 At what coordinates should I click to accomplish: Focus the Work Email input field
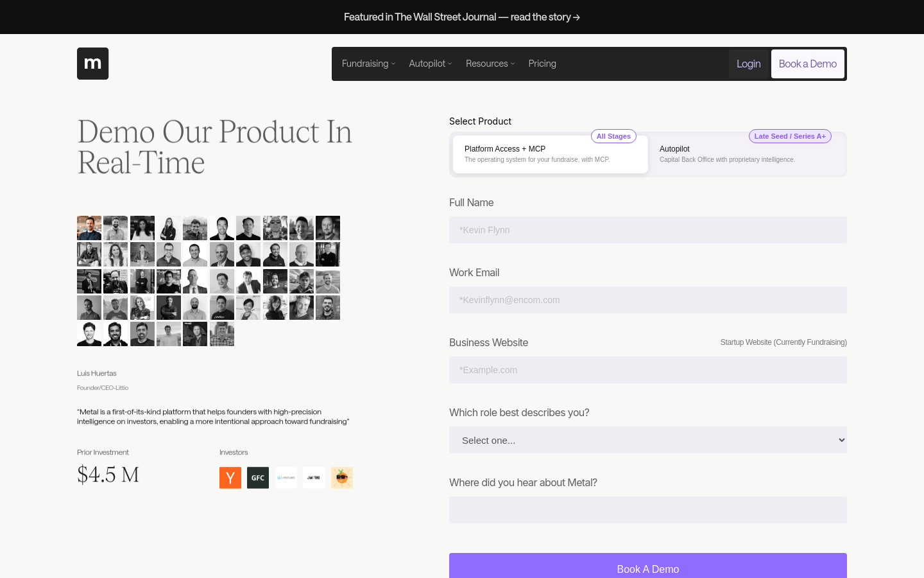[648, 300]
